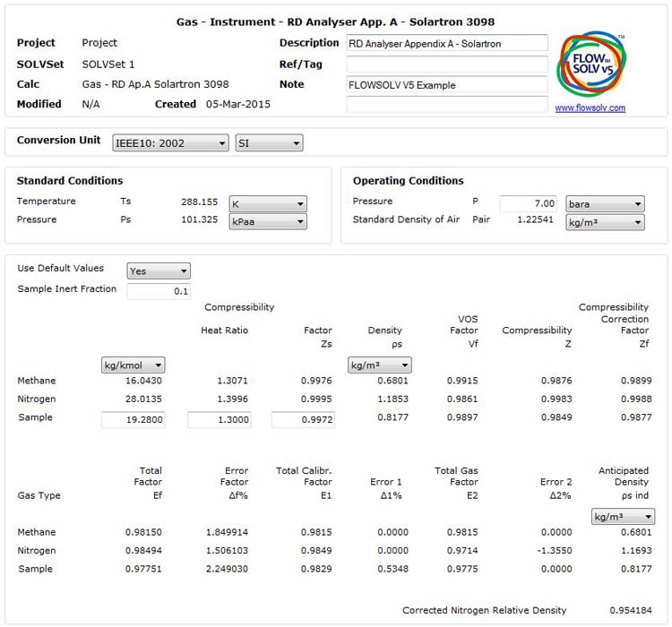
Task: Click the Operating Conditions heading
Action: tap(408, 181)
